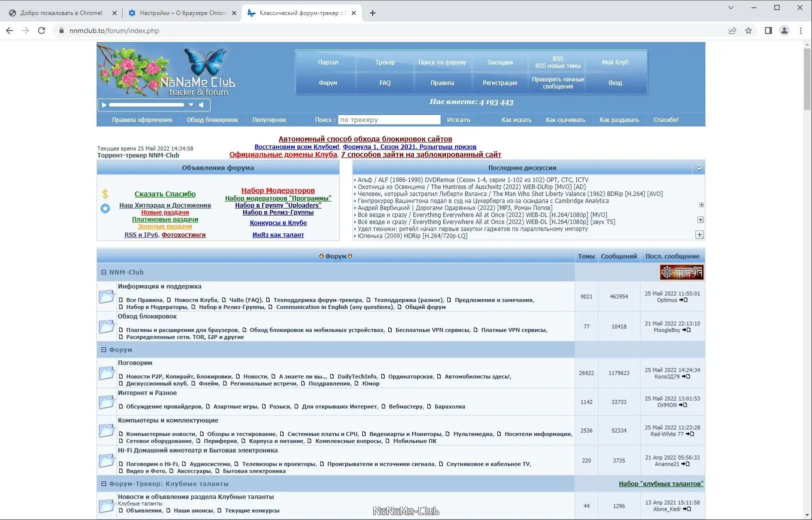Click the planet Maya banner image
This screenshot has width=812, height=520.
681,272
